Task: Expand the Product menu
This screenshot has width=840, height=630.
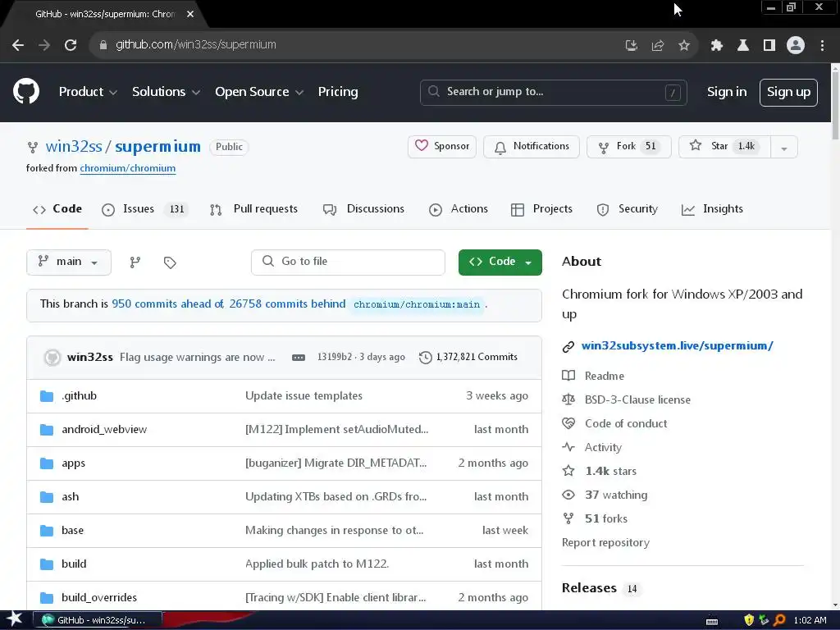Action: pyautogui.click(x=88, y=92)
